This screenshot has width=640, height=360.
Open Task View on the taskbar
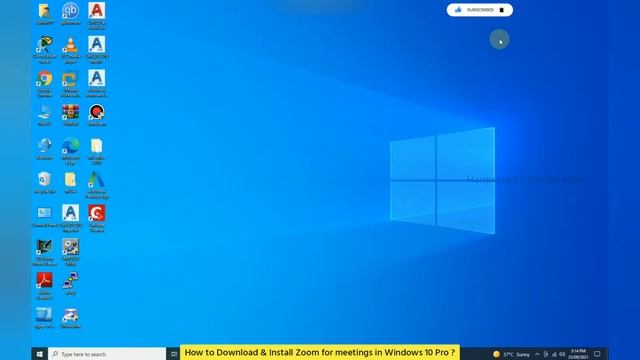click(174, 354)
